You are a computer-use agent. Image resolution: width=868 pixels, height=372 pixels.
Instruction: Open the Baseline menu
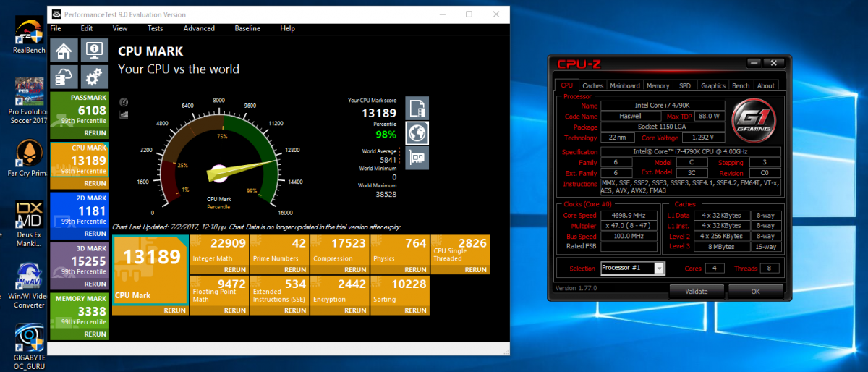(x=247, y=28)
